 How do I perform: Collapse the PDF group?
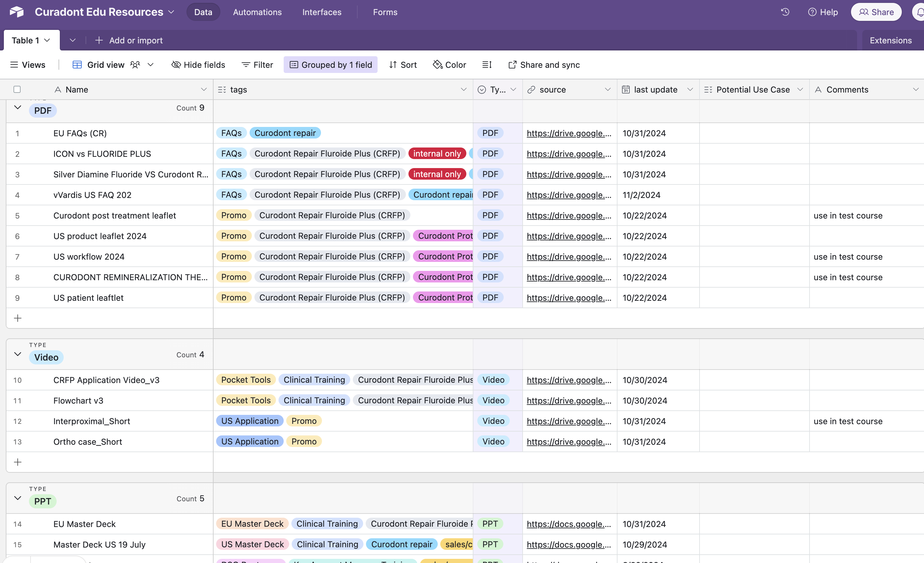pyautogui.click(x=17, y=108)
